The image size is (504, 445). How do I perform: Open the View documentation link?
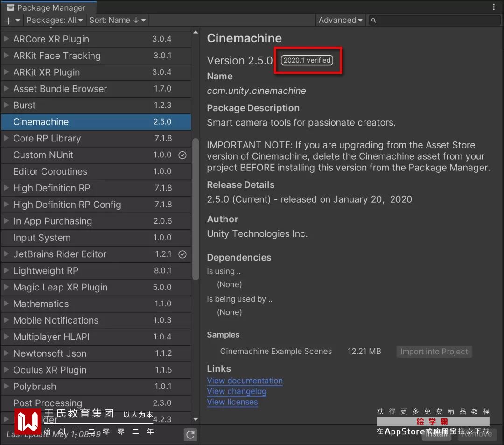pos(245,381)
